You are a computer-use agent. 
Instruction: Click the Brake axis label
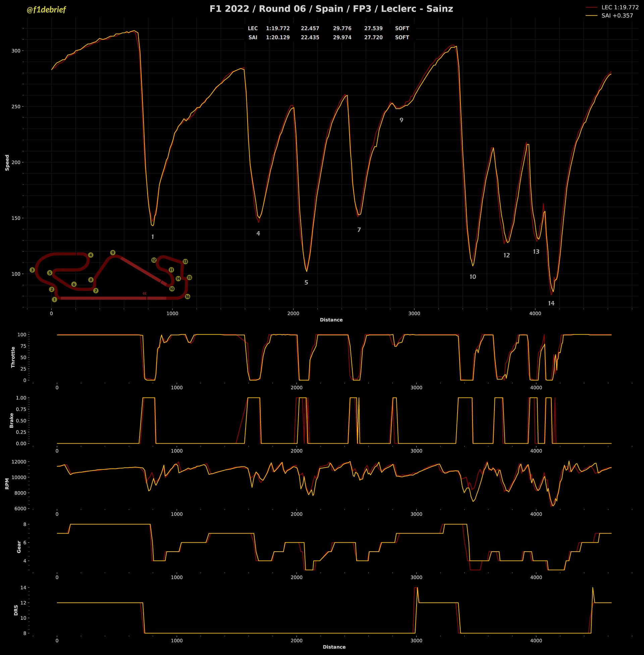coord(11,420)
